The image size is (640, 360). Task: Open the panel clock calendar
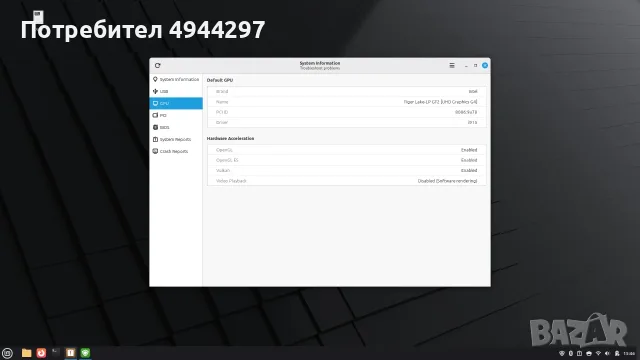tap(629, 353)
